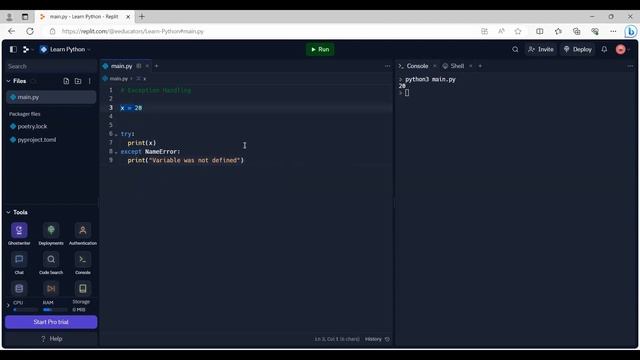Start Pro trial button
Screen dimensions: 640x360
[51, 322]
